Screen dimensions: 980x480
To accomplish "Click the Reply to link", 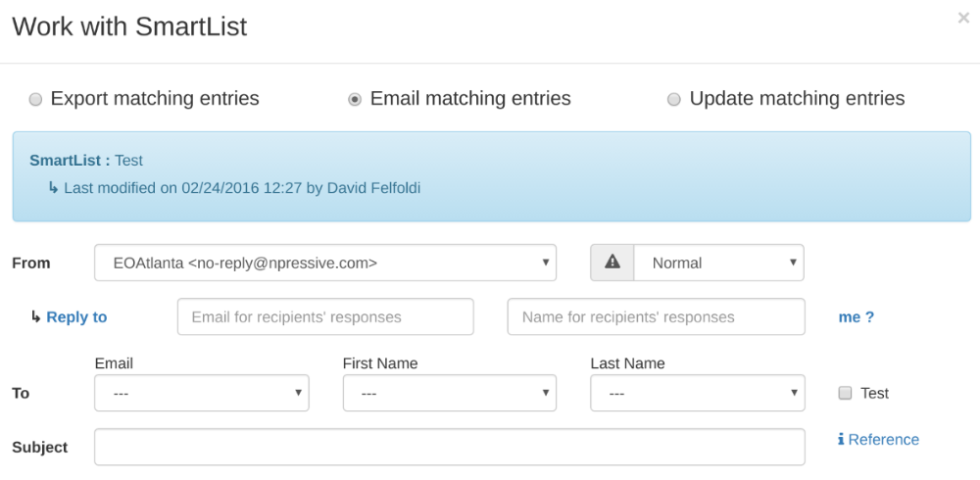I will click(76, 316).
